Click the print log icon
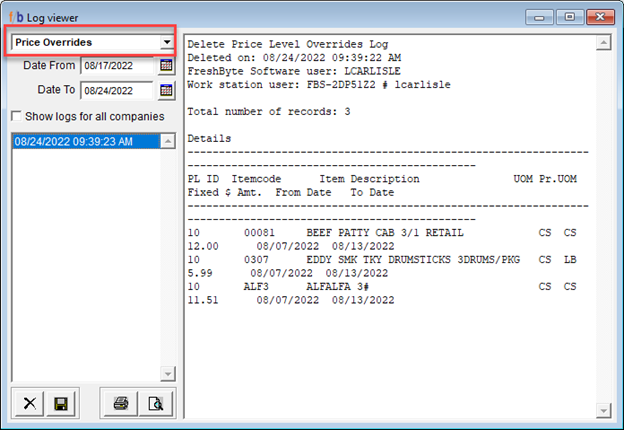Image resolution: width=624 pixels, height=430 pixels. coord(121,404)
